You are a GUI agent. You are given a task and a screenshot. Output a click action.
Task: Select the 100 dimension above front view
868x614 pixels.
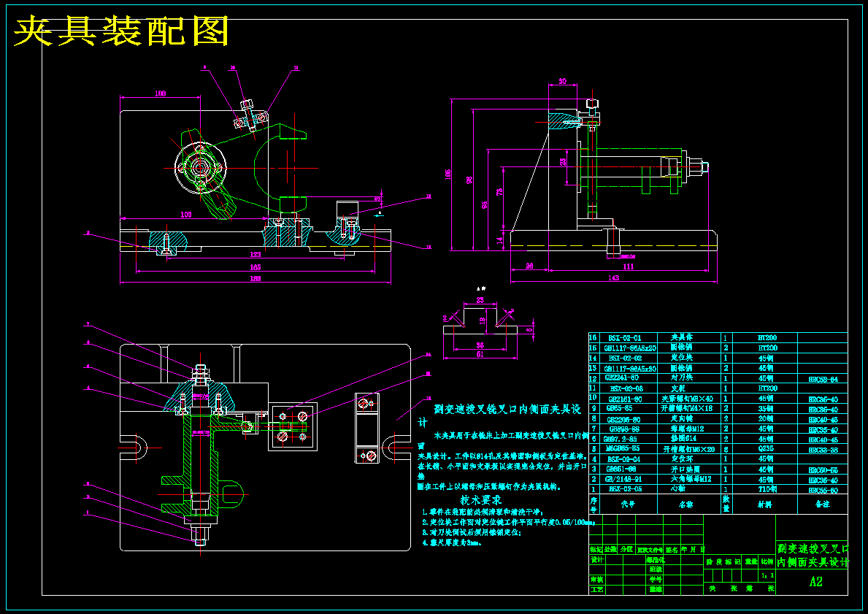click(160, 93)
